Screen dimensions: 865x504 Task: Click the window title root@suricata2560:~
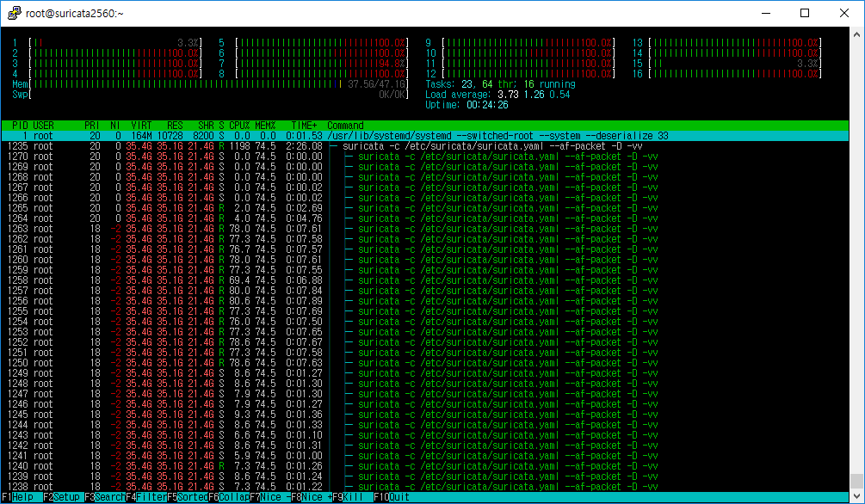(x=75, y=13)
